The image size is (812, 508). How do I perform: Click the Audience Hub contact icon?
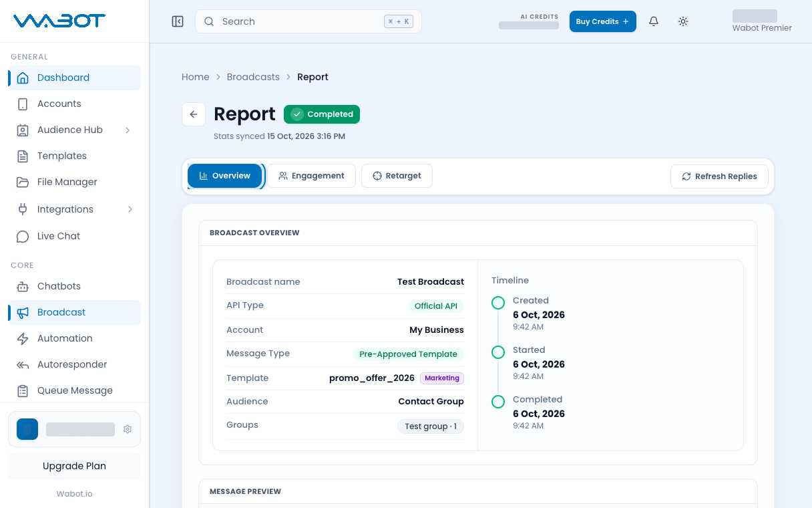23,130
